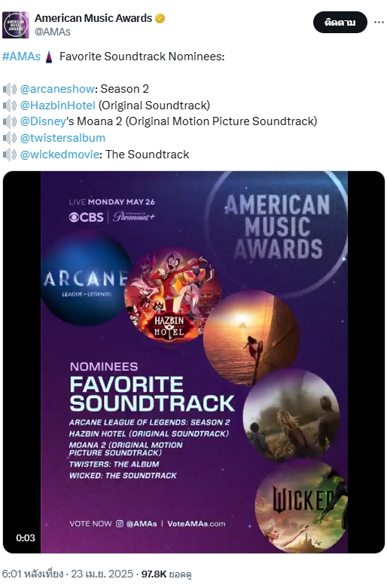Screen dimensions: 387x588
Task: Click the Wicked circular poster artwork
Action: click(x=302, y=507)
